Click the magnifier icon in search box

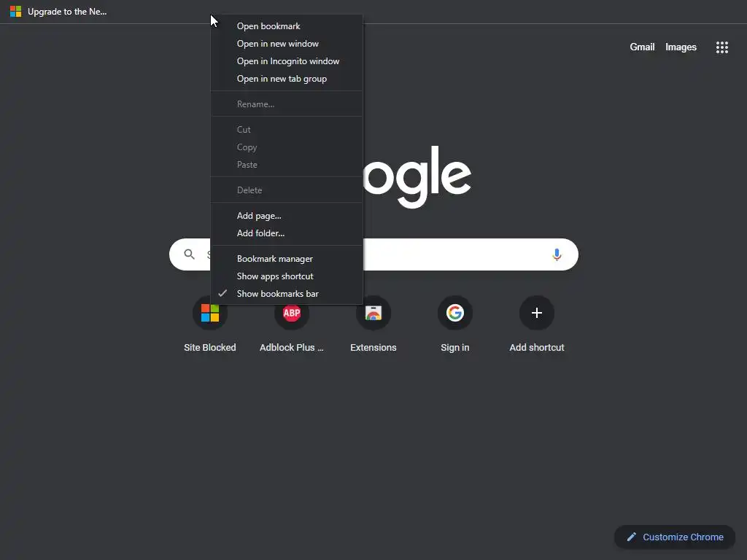(x=189, y=254)
